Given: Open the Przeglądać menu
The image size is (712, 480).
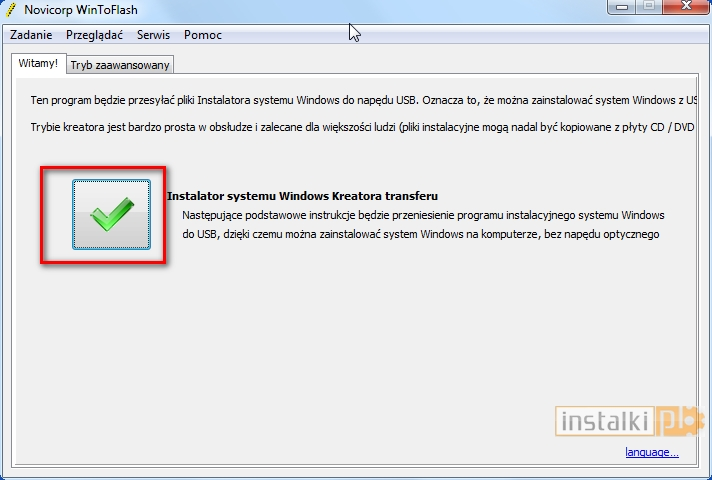Looking at the screenshot, I should (x=94, y=35).
